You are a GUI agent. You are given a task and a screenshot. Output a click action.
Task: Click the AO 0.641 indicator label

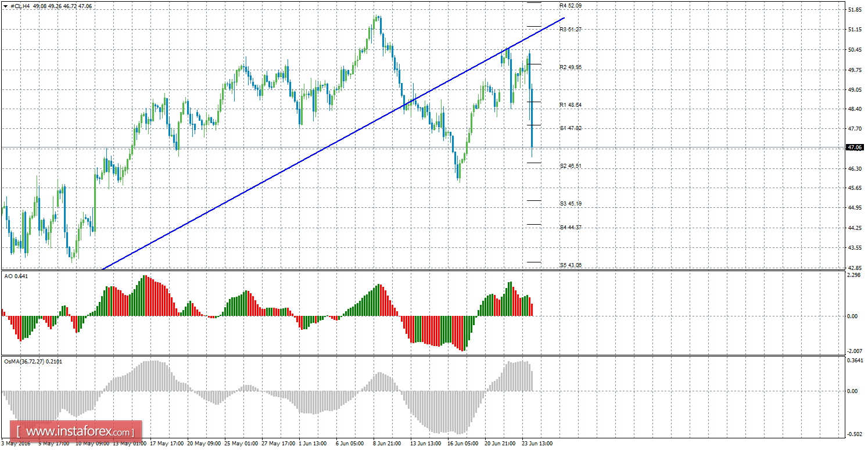click(x=15, y=276)
